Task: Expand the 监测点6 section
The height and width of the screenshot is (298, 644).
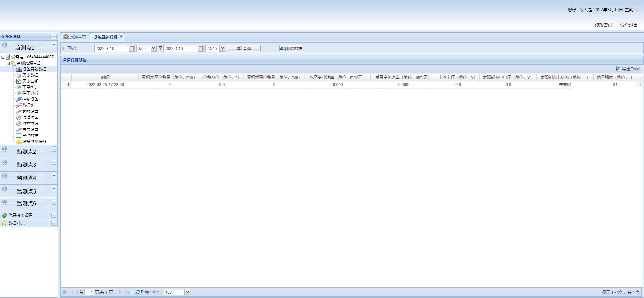Action: (x=54, y=202)
